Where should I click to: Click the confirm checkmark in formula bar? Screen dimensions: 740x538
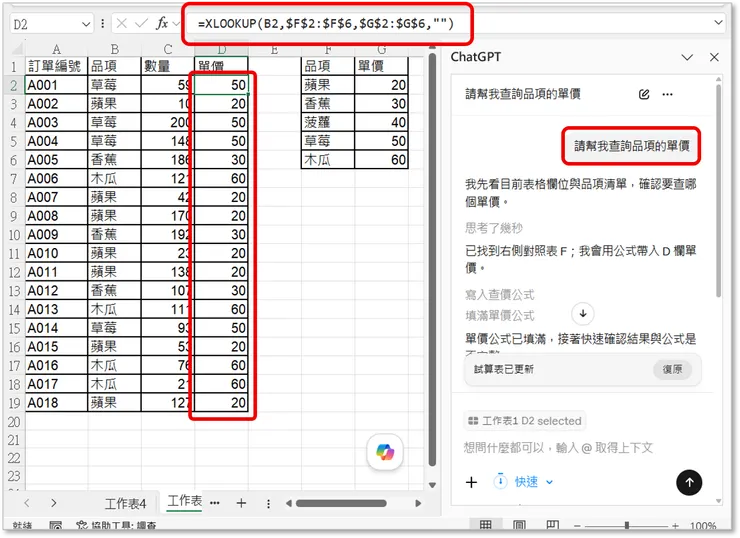141,23
